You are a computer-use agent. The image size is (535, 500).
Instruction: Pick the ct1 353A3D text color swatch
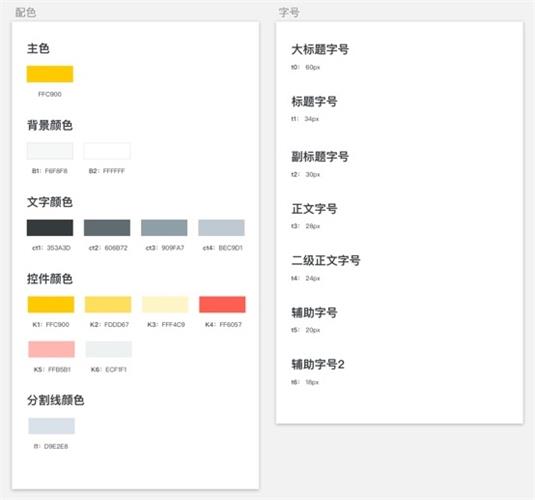(x=50, y=228)
